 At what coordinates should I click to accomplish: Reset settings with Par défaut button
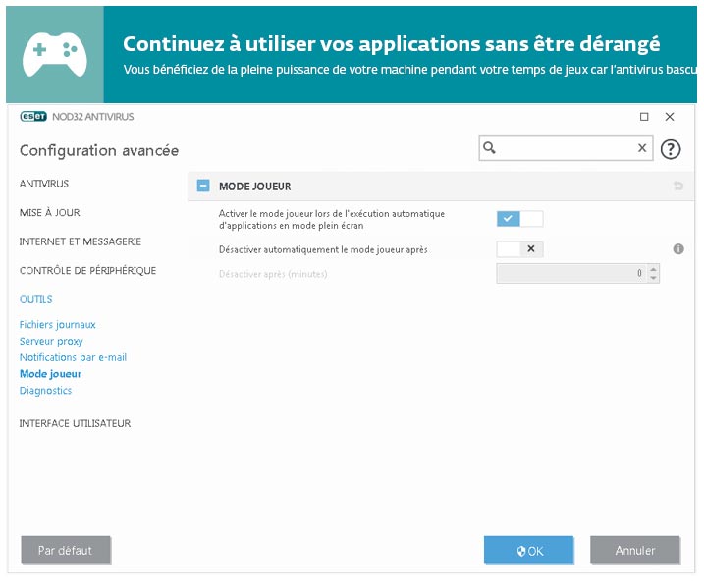[65, 551]
